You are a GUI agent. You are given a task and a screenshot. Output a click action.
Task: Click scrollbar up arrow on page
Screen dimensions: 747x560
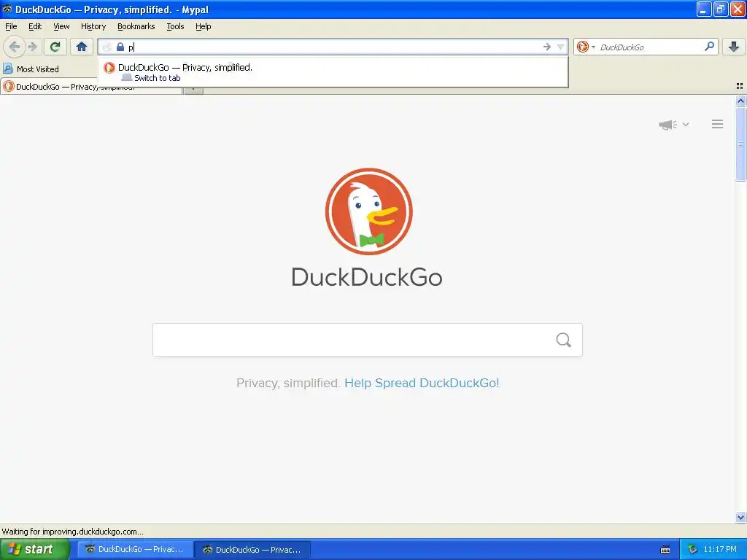740,101
